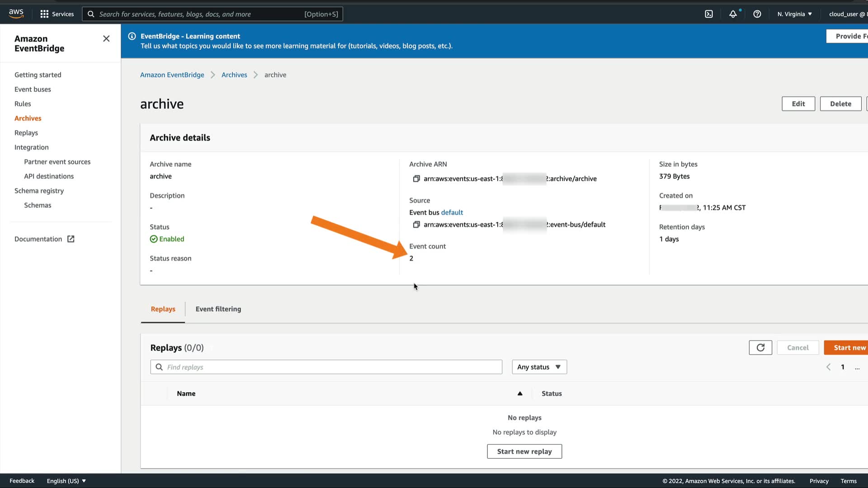Open the Services grid menu
Viewport: 868px width, 488px height.
click(57, 14)
